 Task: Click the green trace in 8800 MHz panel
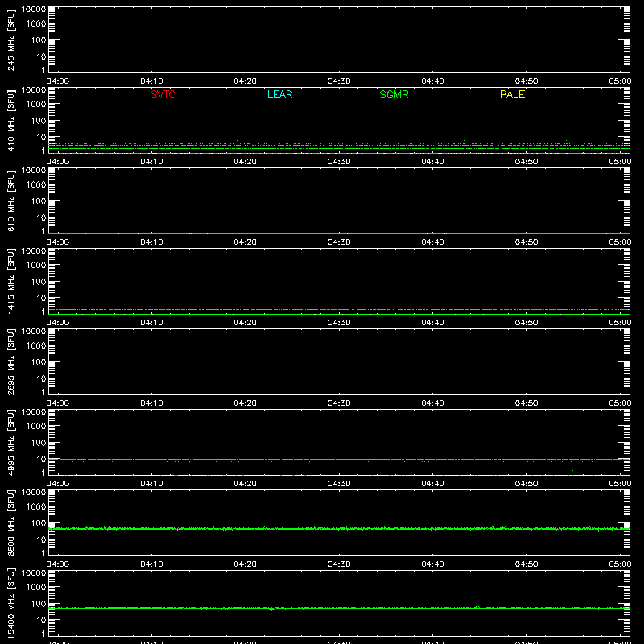pos(339,529)
